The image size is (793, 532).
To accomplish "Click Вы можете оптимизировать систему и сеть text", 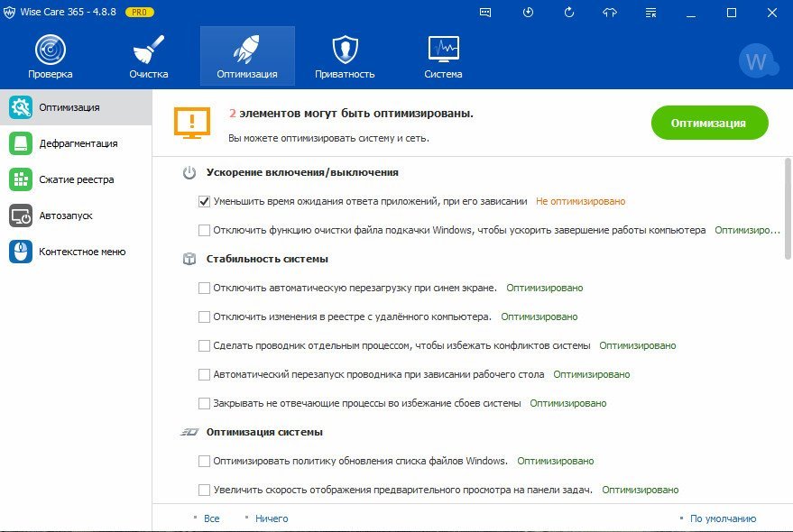I will pos(328,138).
